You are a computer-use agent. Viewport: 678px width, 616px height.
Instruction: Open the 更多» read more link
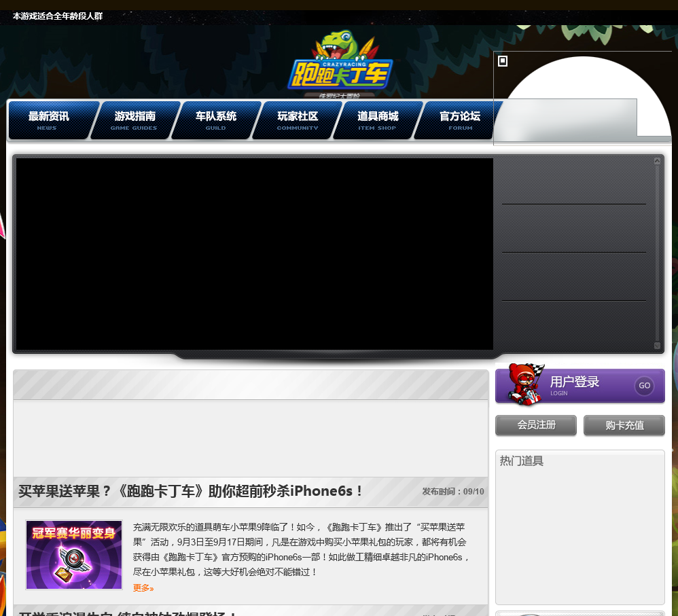coord(143,588)
